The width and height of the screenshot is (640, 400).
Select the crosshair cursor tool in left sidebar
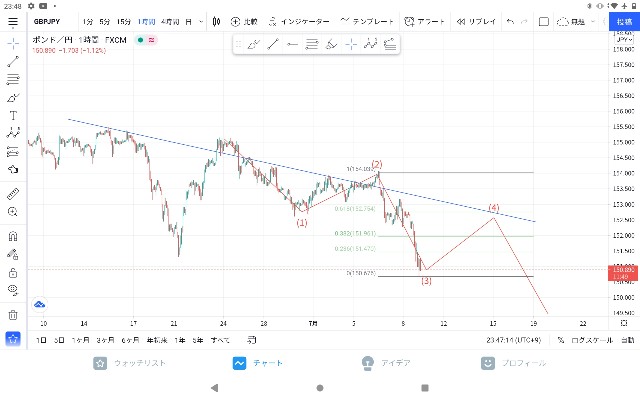(x=13, y=43)
